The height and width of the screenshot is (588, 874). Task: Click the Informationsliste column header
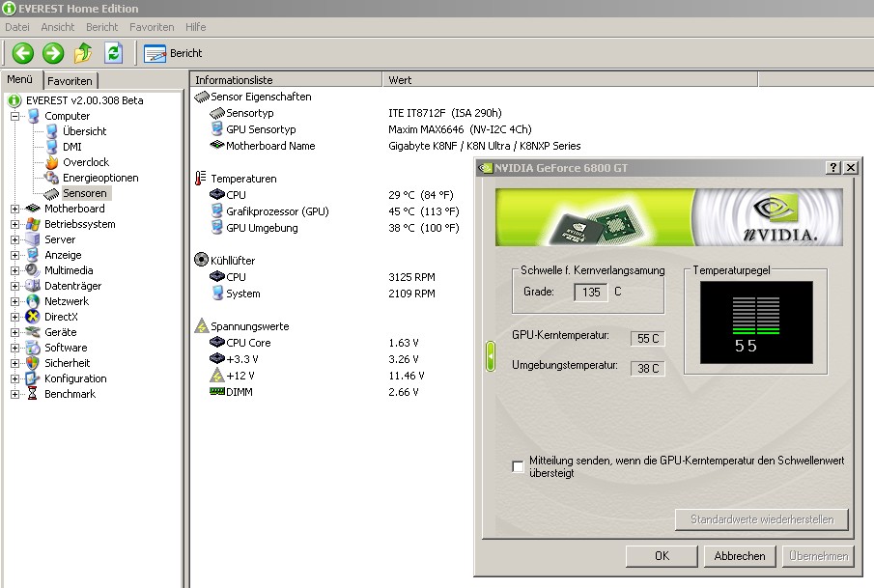(286, 80)
